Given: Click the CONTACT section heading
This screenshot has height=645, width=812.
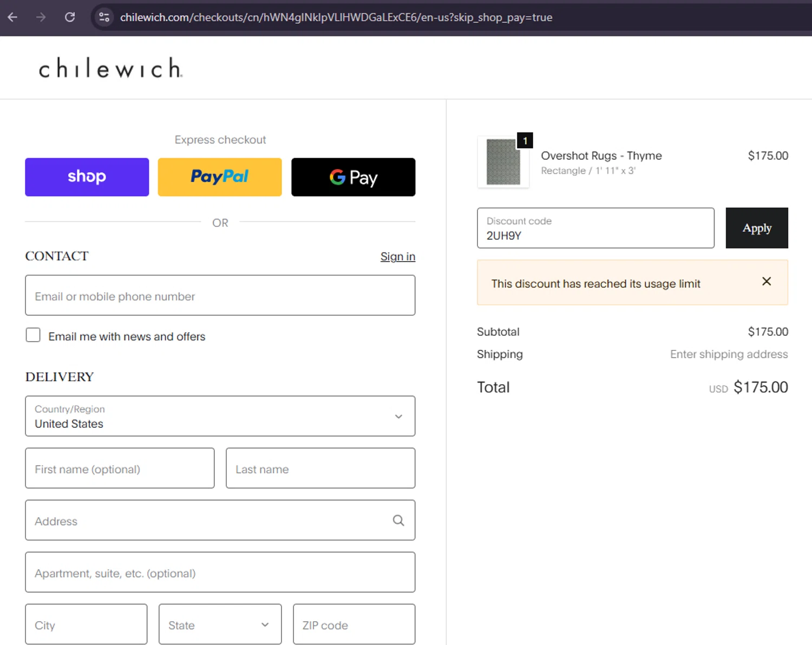Looking at the screenshot, I should point(57,256).
